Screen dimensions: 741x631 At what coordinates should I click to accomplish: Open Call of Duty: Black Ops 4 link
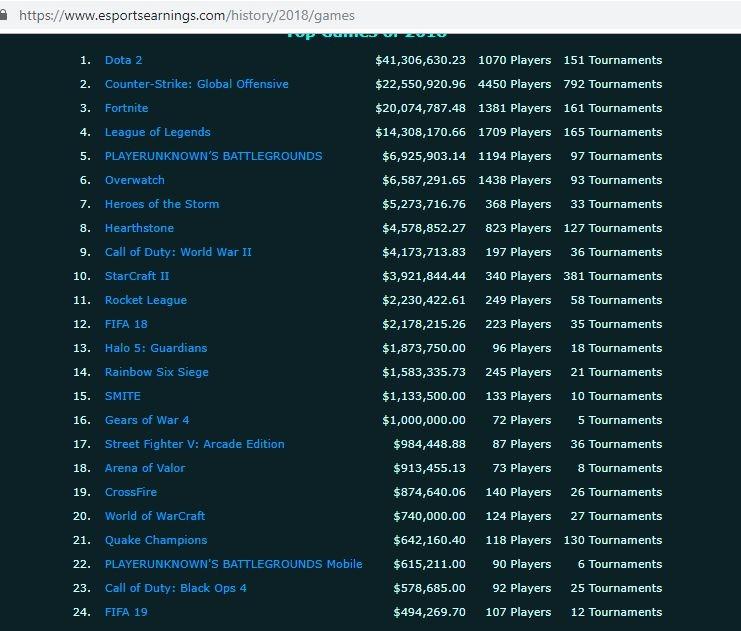point(176,588)
